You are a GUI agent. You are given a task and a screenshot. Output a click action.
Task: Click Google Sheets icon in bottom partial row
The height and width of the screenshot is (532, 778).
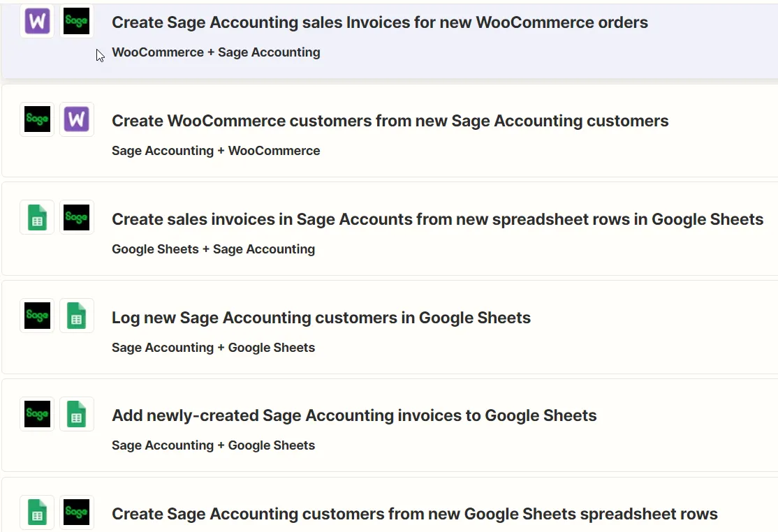37,512
